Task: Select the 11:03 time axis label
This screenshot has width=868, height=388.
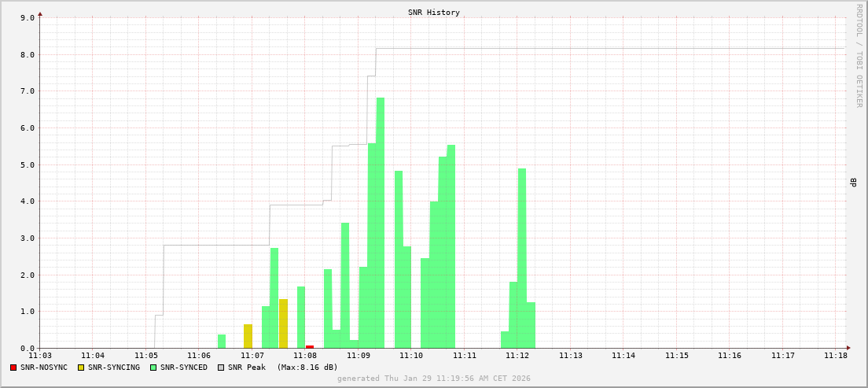Action: [39, 356]
